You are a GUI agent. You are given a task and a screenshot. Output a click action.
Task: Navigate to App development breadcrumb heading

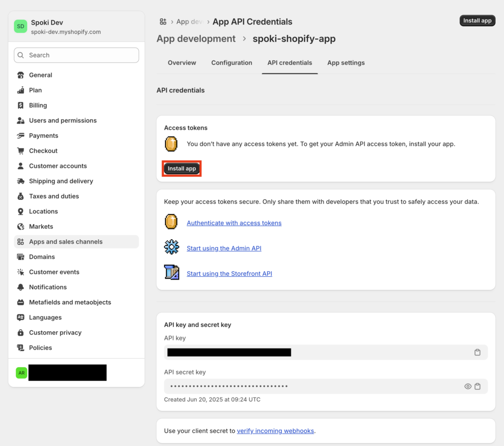196,39
